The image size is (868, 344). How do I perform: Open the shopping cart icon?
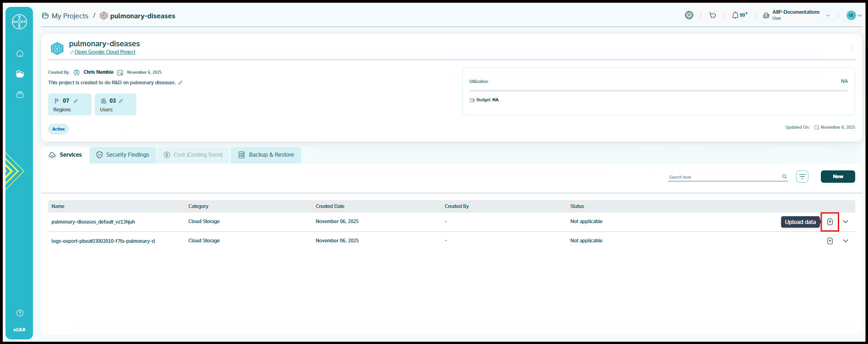[x=712, y=16]
